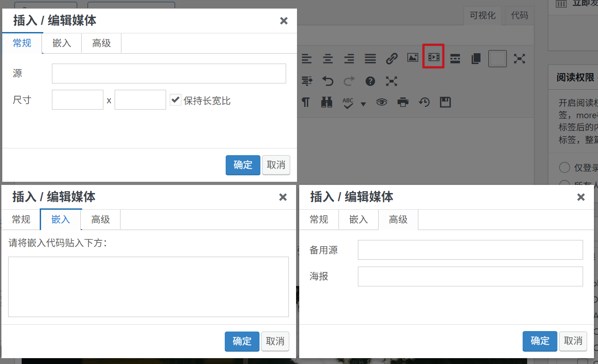The image size is (598, 364).
Task: Open help via question mark icon
Action: [x=370, y=81]
